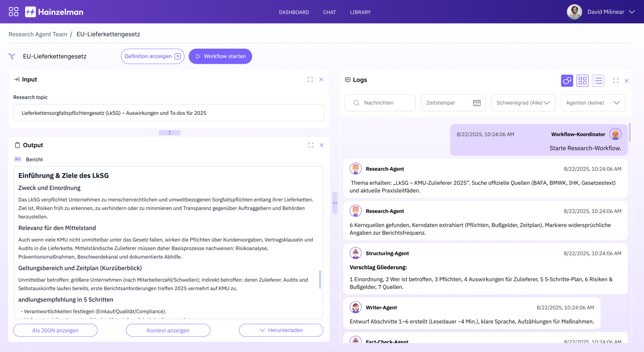Click the Research topic input field
Screen dimensions: 644x352
click(169, 113)
